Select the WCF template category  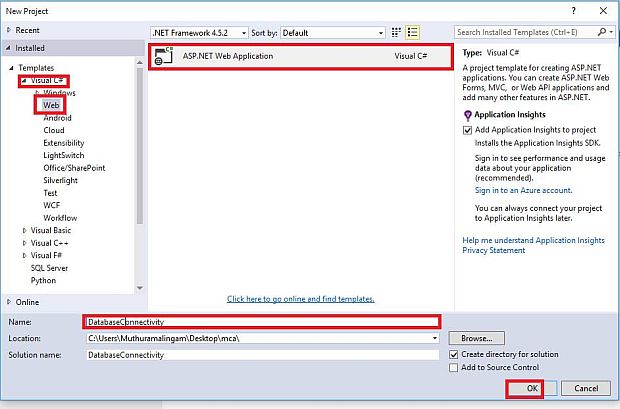(x=51, y=205)
